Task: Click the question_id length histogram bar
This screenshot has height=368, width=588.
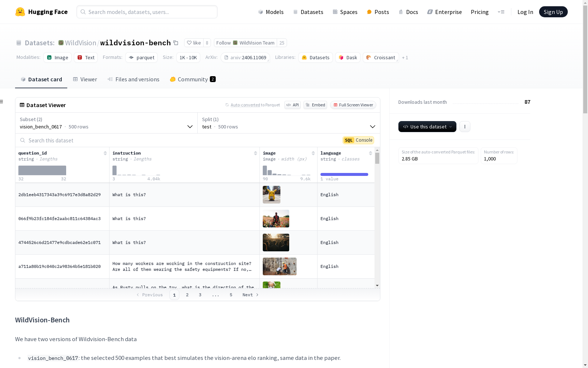Action: (x=42, y=170)
